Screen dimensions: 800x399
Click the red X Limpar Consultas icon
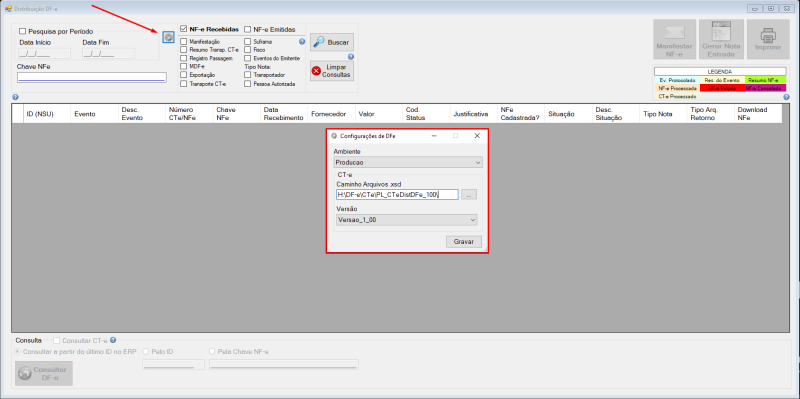point(316,71)
